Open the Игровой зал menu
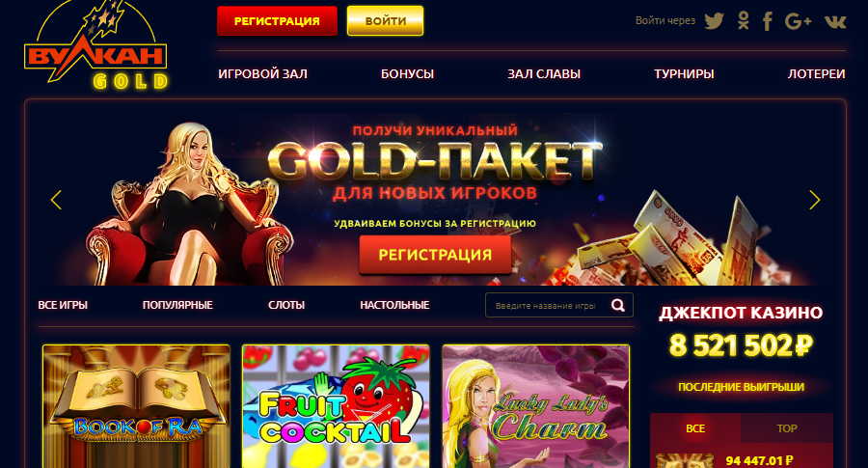868x468 pixels. point(263,73)
